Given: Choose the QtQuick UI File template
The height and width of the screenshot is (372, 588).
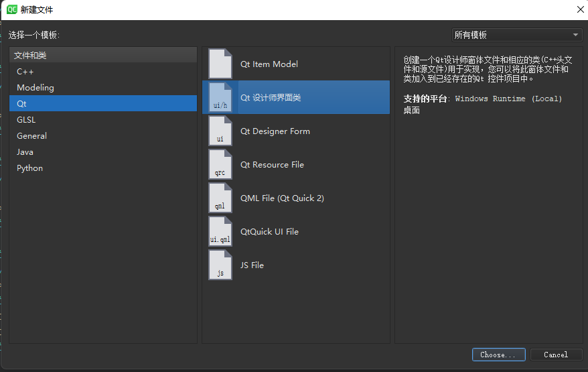Looking at the screenshot, I should coord(296,231).
